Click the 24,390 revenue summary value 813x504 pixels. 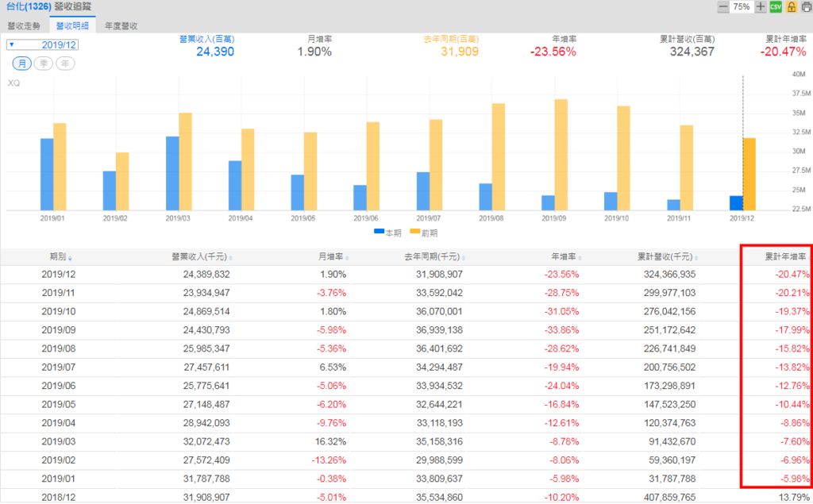(x=215, y=52)
